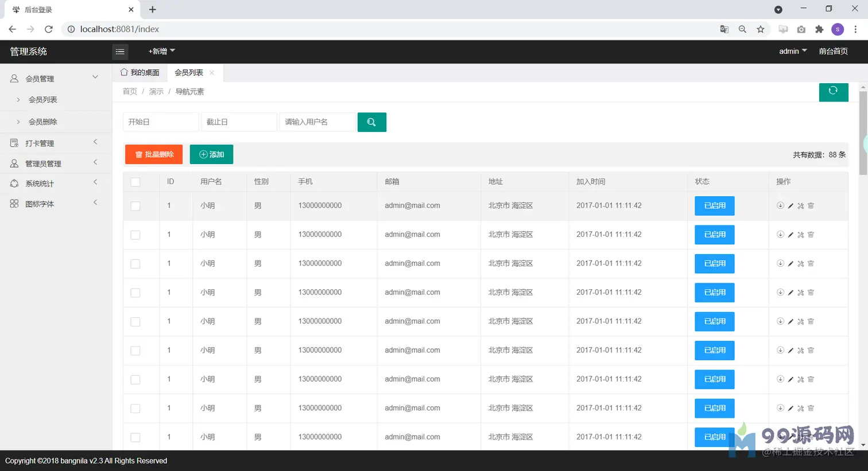The height and width of the screenshot is (471, 868).
Task: Tick the checkbox in the second table row
Action: [x=135, y=235]
